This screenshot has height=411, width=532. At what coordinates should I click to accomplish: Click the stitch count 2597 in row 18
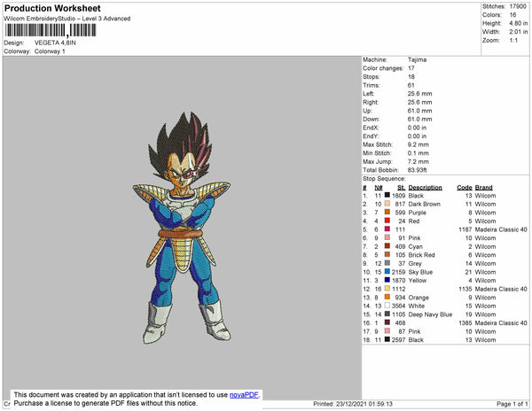click(x=398, y=340)
